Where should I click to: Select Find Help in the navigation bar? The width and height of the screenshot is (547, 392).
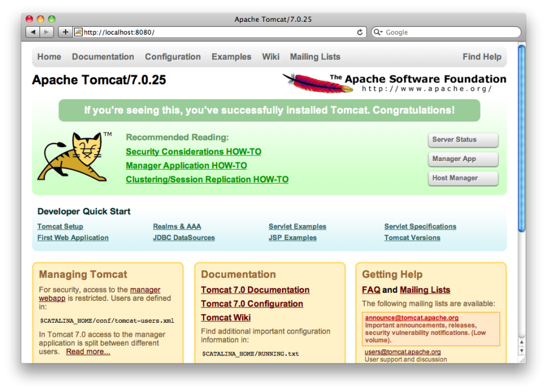481,57
